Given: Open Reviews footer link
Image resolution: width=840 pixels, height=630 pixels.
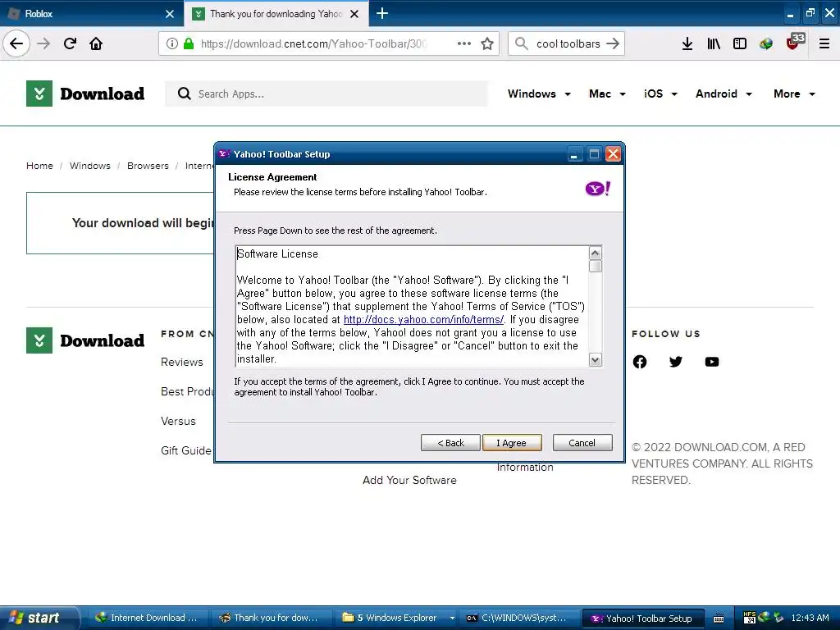Looking at the screenshot, I should 182,362.
